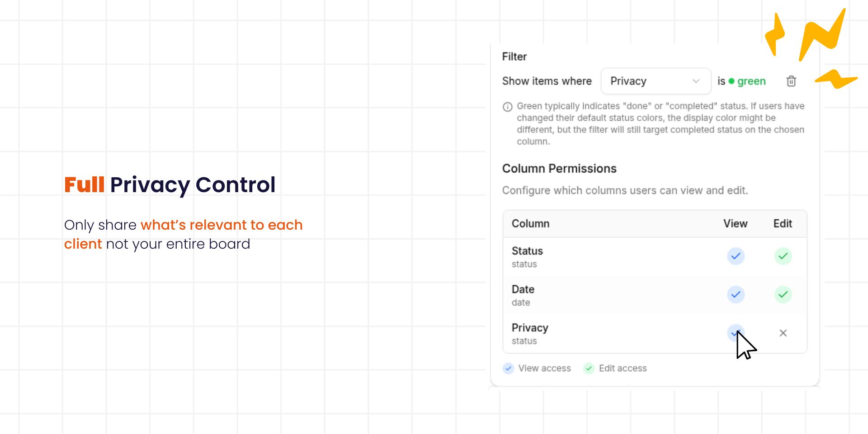Toggle View access for Status column
Screen dimensions: 868x434
736,256
